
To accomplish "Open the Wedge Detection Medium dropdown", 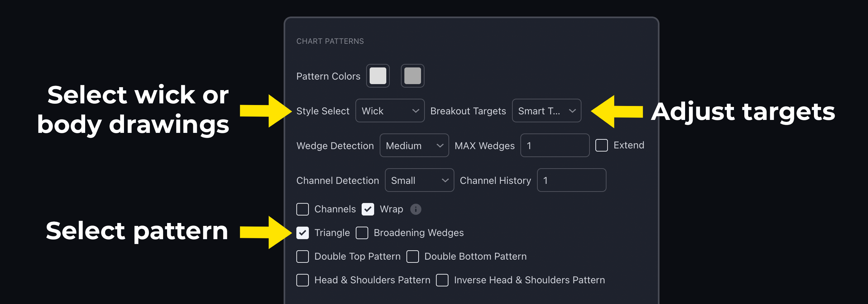I will [414, 146].
